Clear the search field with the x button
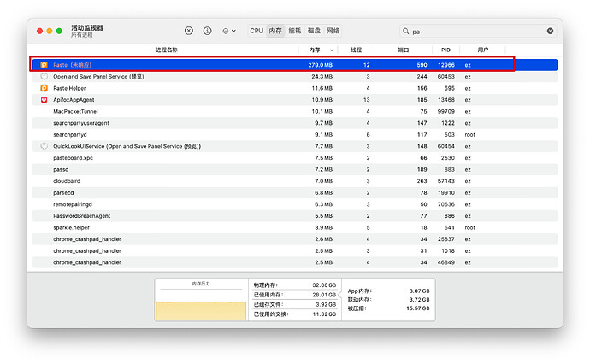 550,32
